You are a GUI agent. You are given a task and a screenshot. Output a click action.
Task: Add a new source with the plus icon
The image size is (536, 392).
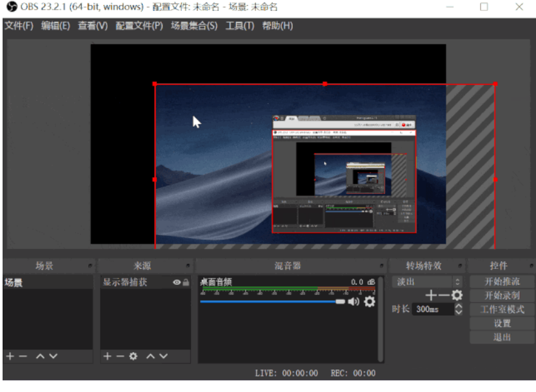pos(107,356)
